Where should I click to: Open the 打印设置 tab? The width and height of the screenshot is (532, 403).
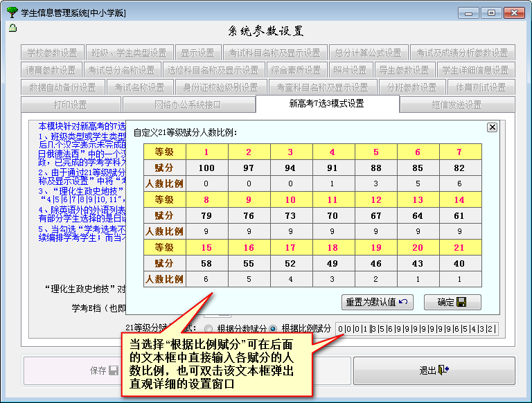pos(71,105)
